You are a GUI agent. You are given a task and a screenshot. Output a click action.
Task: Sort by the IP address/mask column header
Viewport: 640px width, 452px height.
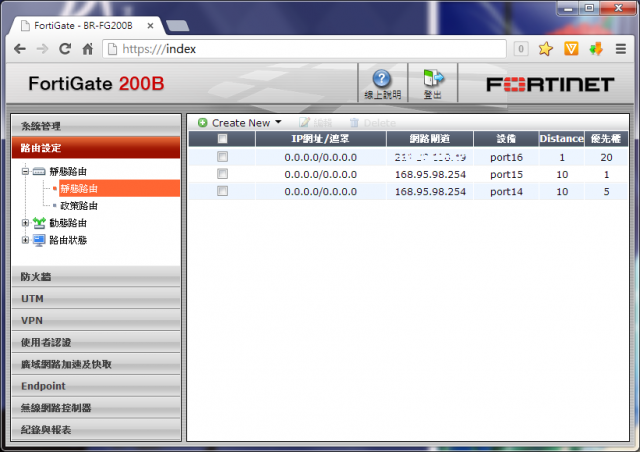(x=320, y=139)
